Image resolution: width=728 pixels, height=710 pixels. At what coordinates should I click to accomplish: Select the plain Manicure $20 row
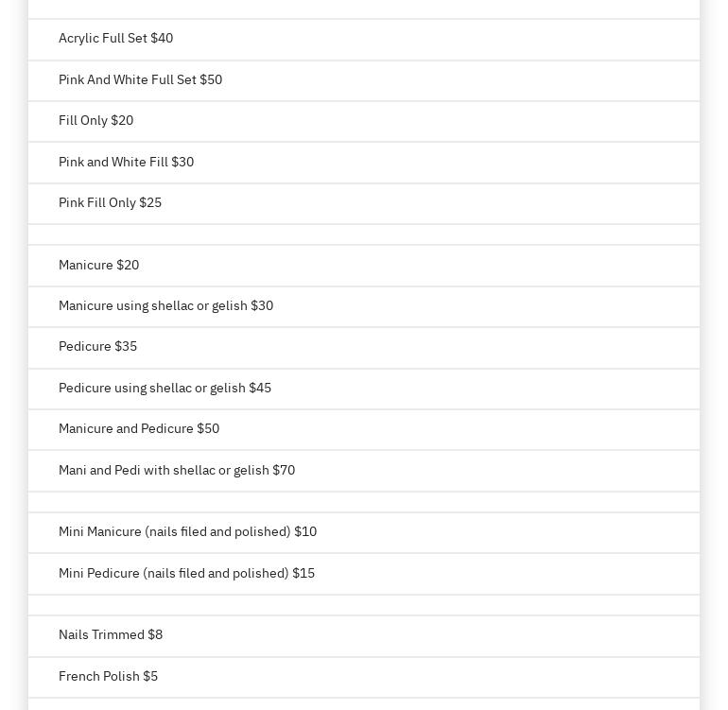point(98,266)
